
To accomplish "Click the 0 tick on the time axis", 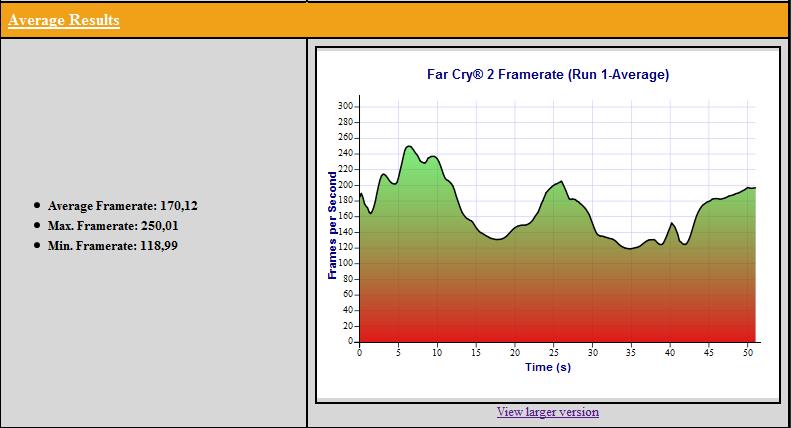I will click(359, 353).
